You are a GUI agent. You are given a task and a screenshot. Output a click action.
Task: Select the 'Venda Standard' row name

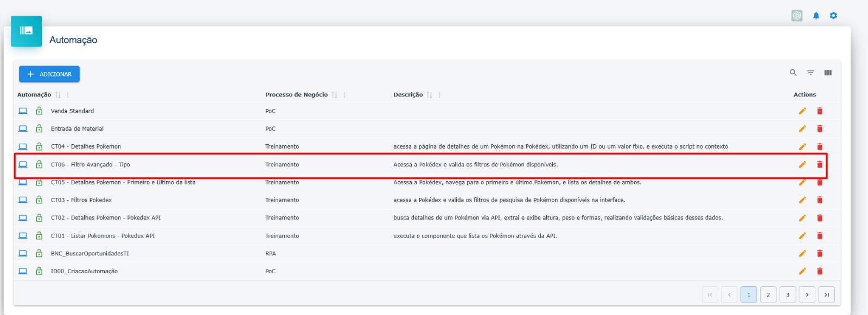coord(72,111)
